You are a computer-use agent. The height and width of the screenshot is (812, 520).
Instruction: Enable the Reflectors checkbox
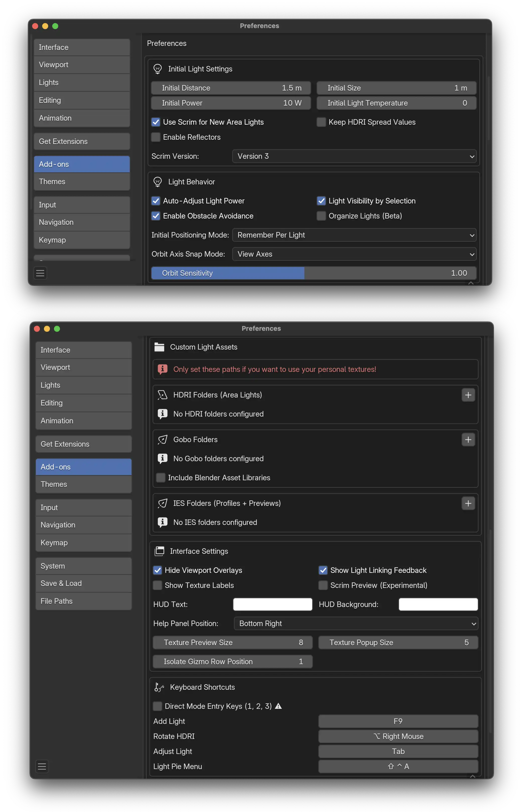(x=155, y=137)
